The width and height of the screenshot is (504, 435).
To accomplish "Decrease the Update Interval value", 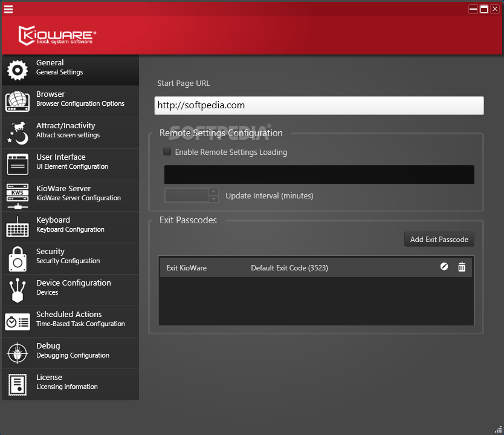I will coord(213,199).
